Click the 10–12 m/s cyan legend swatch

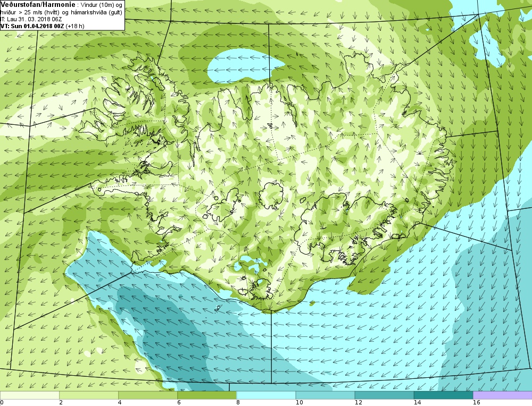click(x=325, y=395)
